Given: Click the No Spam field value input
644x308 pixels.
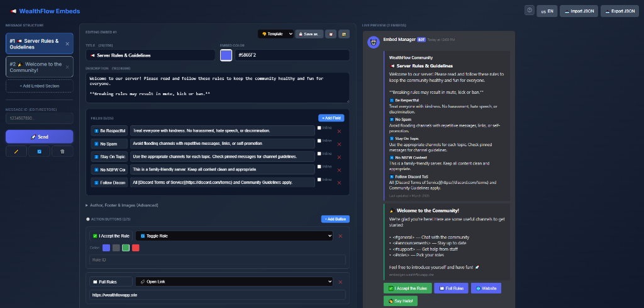Looking at the screenshot, I should 222,144.
